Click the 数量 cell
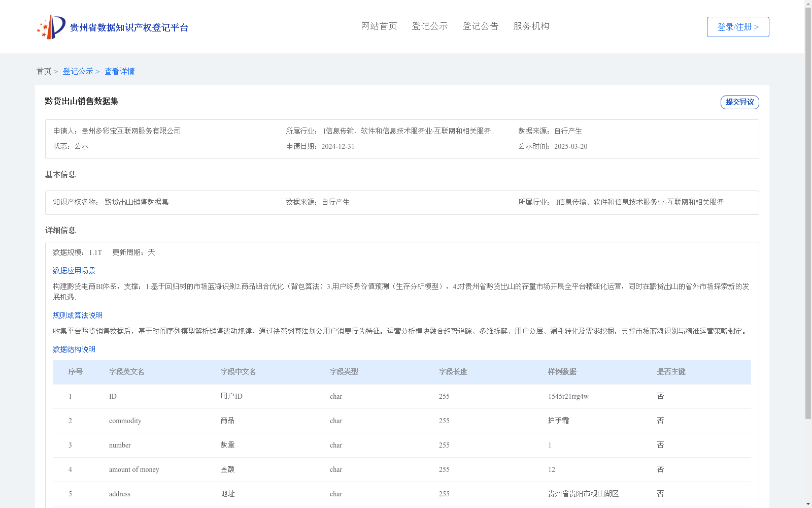The image size is (812, 508). [x=227, y=445]
